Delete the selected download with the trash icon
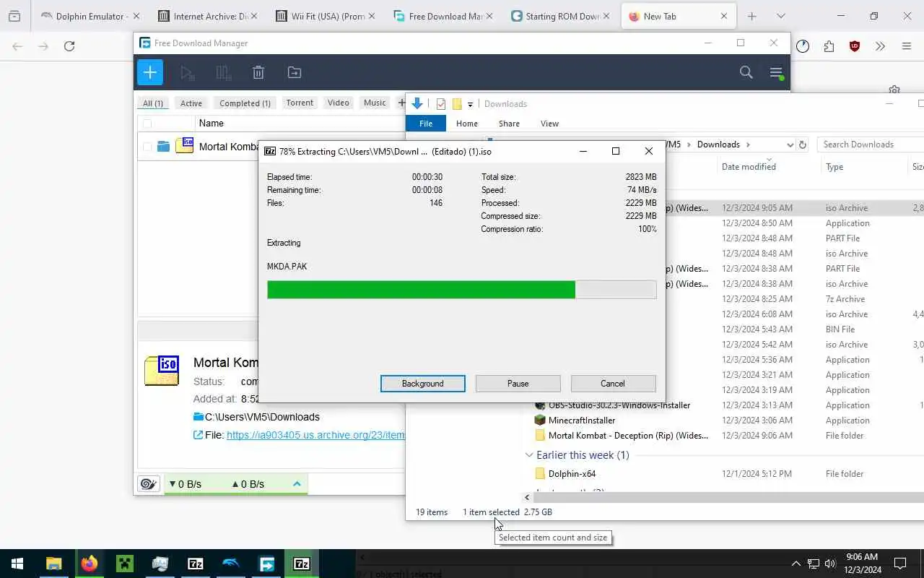This screenshot has width=924, height=578. coord(258,72)
